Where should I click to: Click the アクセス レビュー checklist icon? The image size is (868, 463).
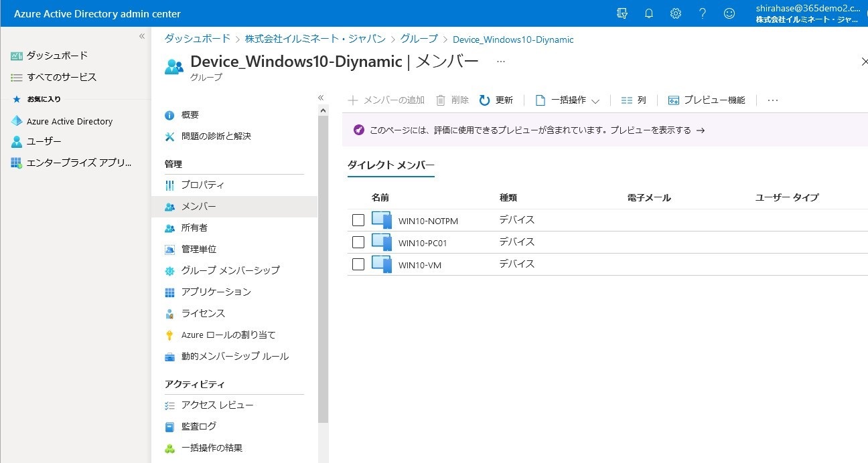pyautogui.click(x=169, y=405)
